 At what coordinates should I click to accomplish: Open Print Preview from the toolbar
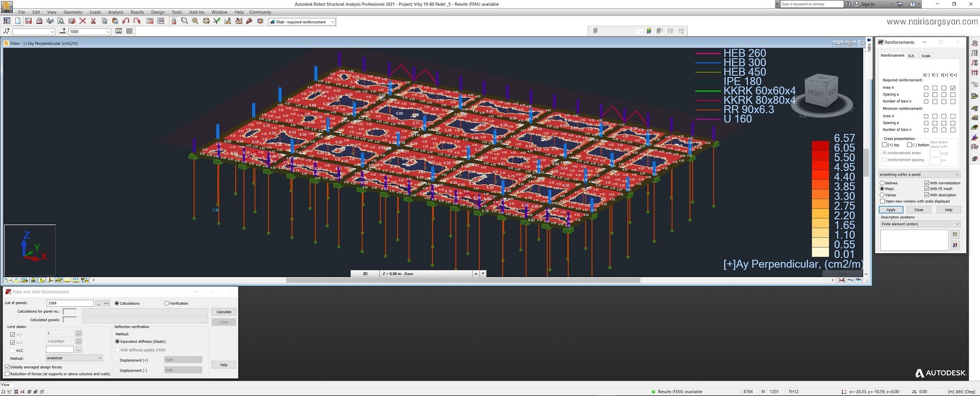[x=61, y=21]
